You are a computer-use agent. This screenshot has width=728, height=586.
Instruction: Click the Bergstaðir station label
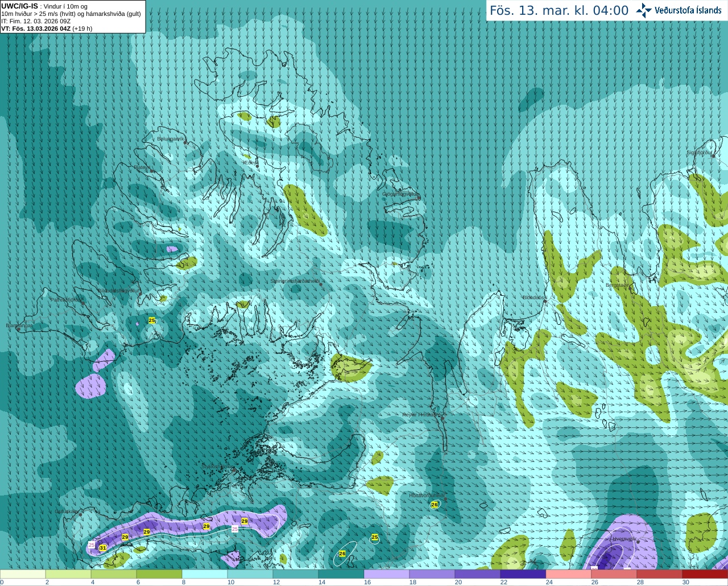pos(618,285)
